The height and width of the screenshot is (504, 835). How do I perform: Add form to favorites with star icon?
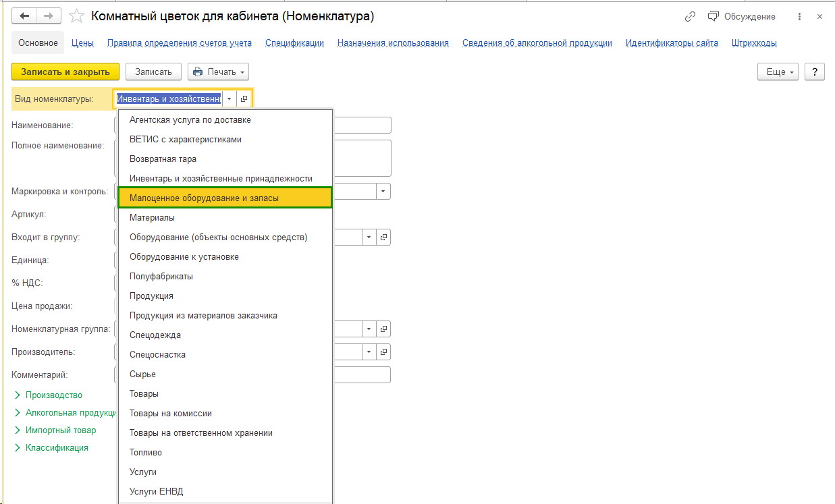pyautogui.click(x=78, y=16)
